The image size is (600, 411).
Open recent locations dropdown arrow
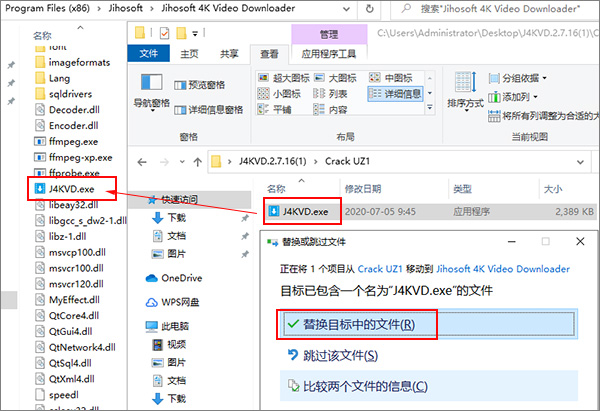(x=182, y=162)
